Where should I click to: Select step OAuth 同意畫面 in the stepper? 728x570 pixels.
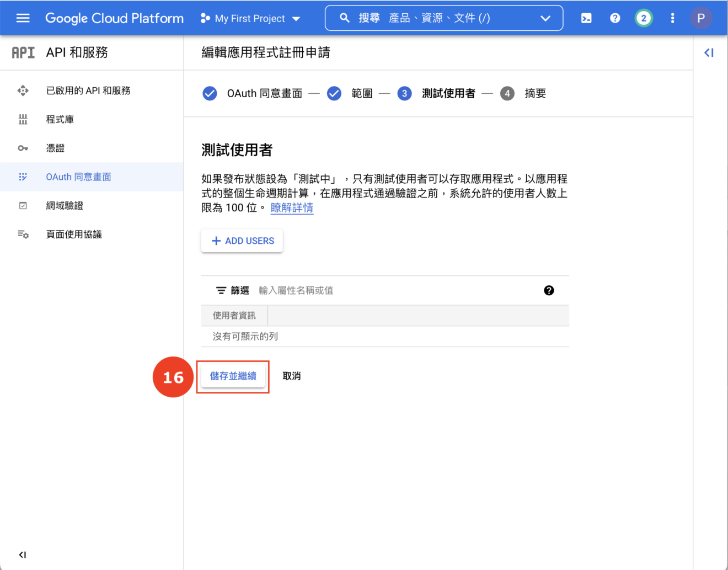coord(265,93)
